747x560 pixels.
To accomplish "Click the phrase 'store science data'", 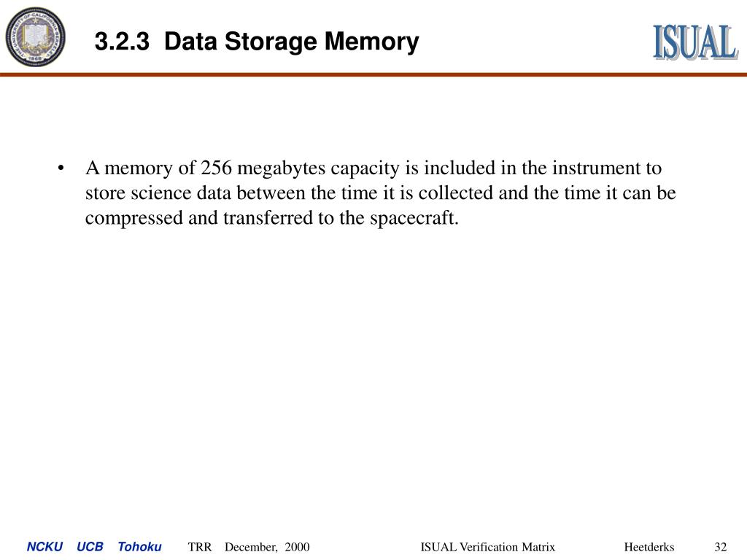I will (158, 192).
